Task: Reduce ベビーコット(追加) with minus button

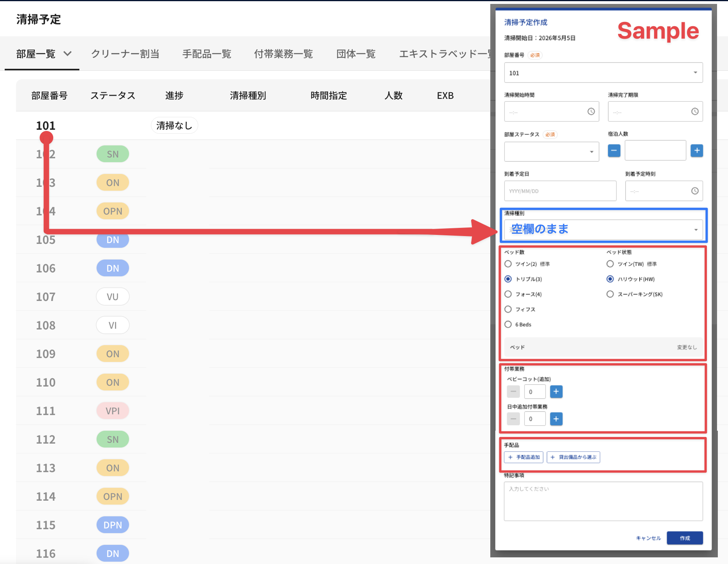Action: tap(513, 392)
